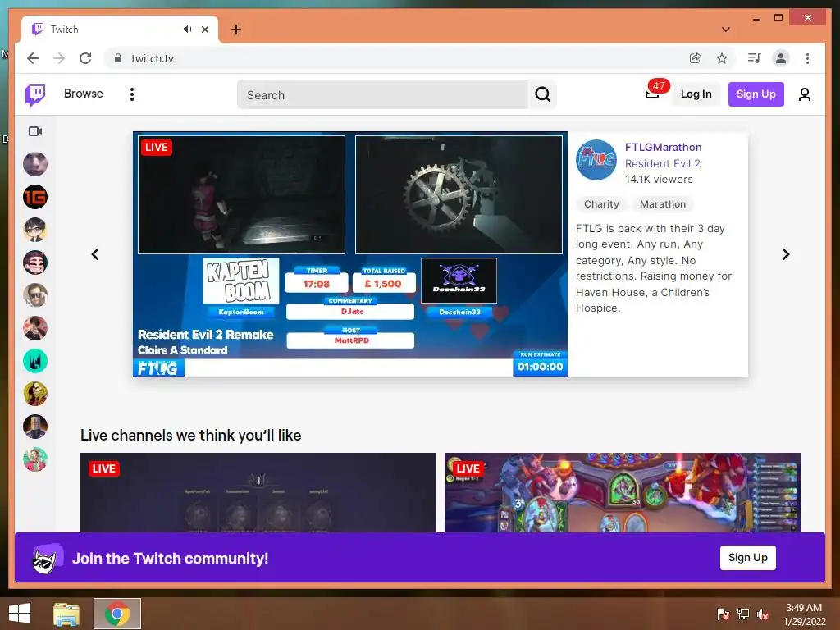Screen dimensions: 840x630
Task: Open the last sidebar channel avatar
Action: coord(35,459)
